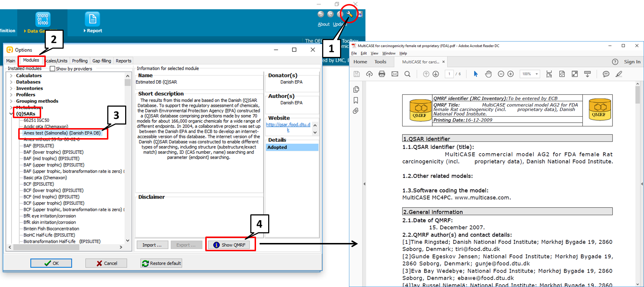The width and height of the screenshot is (644, 287).
Task: Open page thumbnails panel in Acrobat sidebar
Action: tap(356, 89)
